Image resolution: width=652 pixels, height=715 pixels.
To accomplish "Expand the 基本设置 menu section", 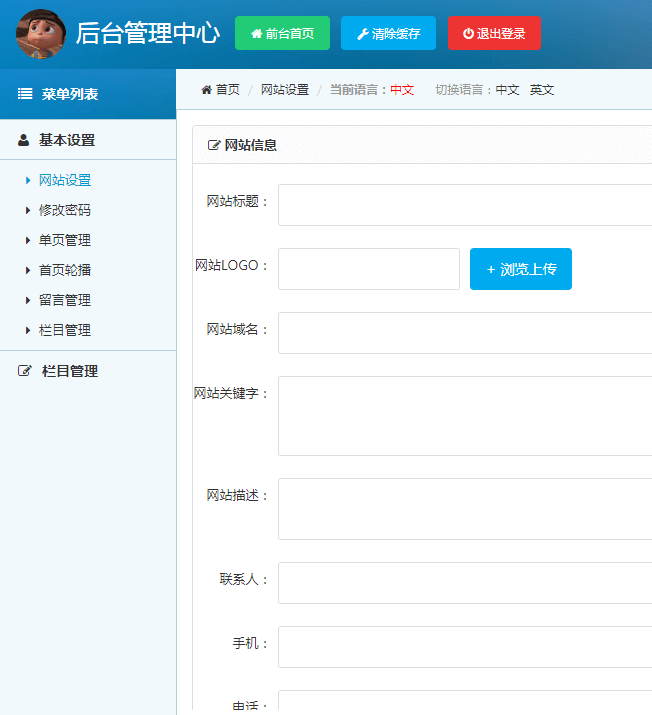I will tap(67, 141).
